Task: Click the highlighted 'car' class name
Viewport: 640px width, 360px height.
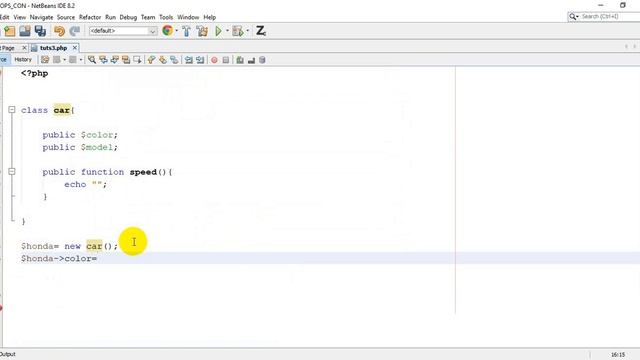Action: click(62, 110)
